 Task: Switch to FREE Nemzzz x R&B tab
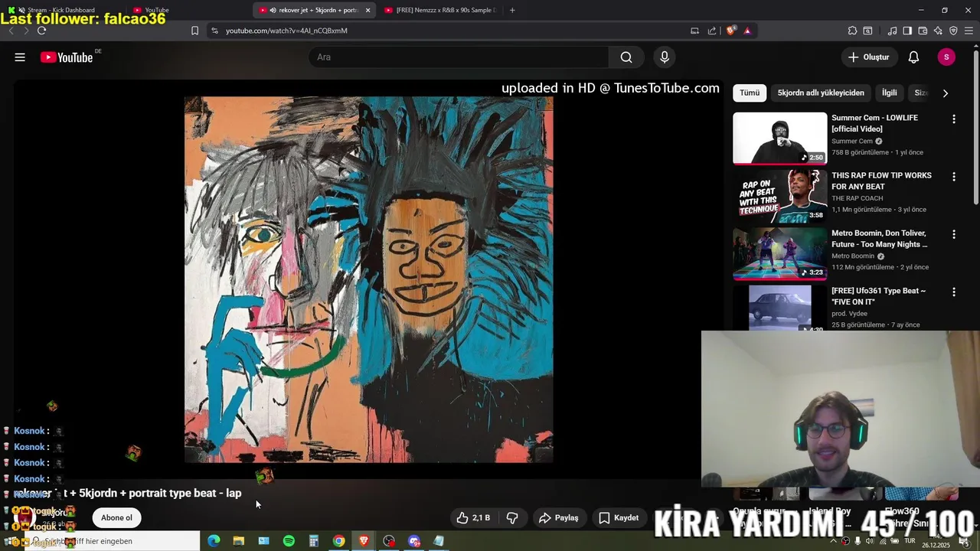tap(440, 10)
